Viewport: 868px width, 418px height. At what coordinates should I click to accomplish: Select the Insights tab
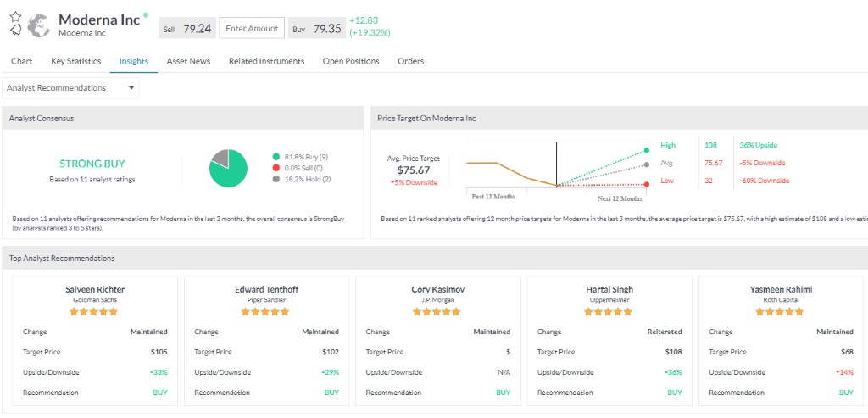tap(134, 61)
